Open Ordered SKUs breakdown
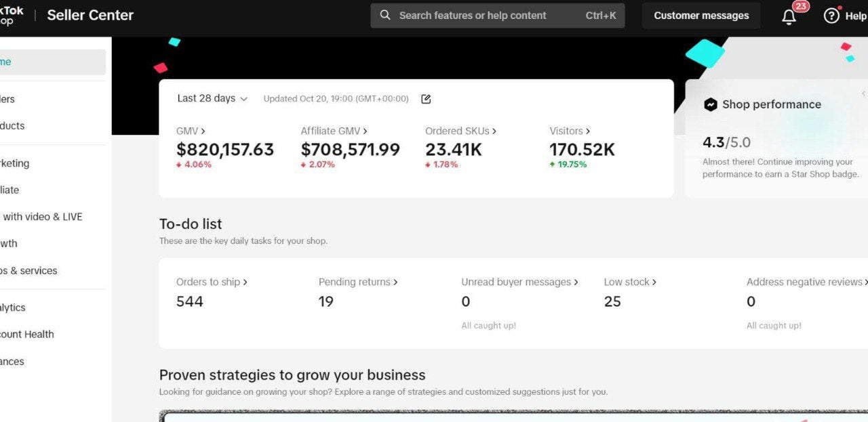The image size is (868, 422). click(x=460, y=131)
